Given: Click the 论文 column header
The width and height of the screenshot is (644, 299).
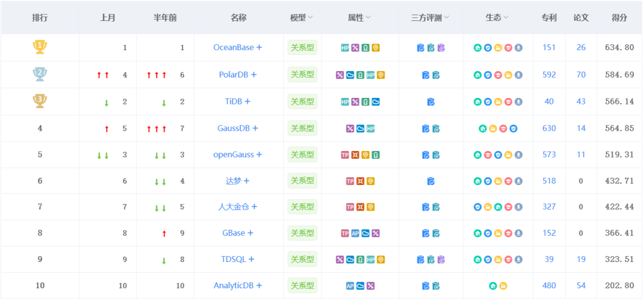Looking at the screenshot, I should coord(581,18).
